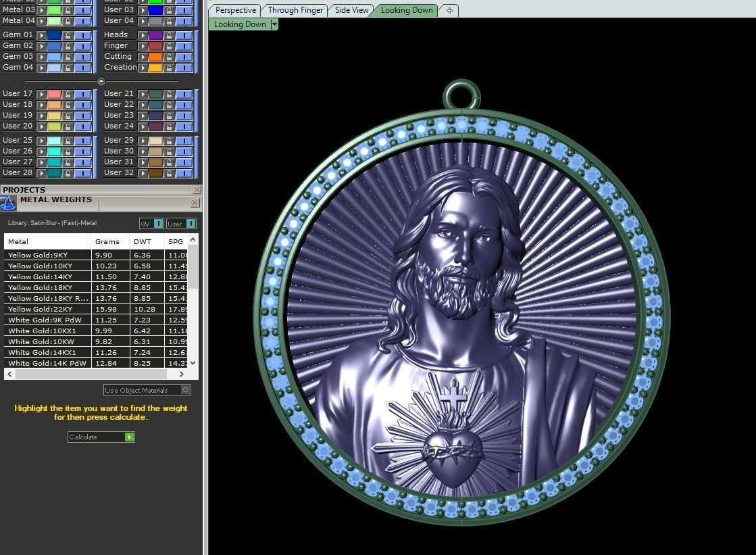Expand the Gem 01 layer arrow
The image size is (756, 555).
pos(41,34)
